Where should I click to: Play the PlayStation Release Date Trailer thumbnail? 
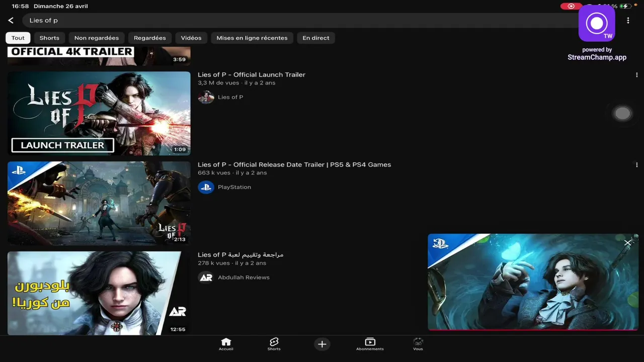[x=99, y=203]
